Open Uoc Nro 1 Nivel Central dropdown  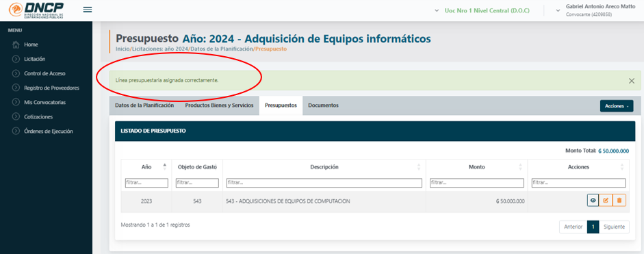[x=482, y=11]
